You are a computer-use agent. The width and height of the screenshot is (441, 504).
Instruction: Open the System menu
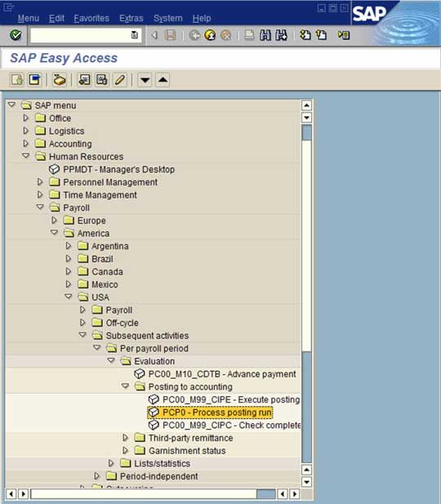click(167, 18)
